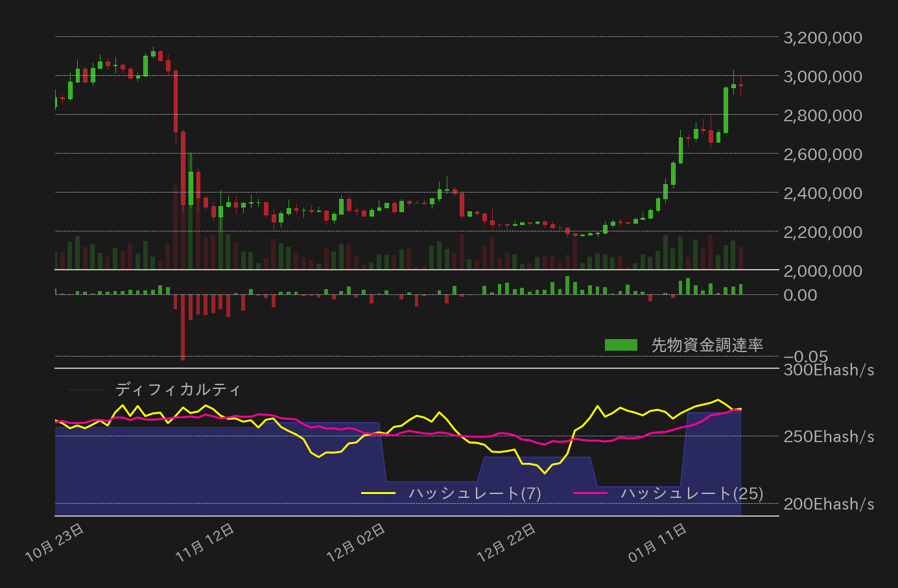Click the 3,200,000 price axis label
Viewport: 898px width, 588px height.
822,38
